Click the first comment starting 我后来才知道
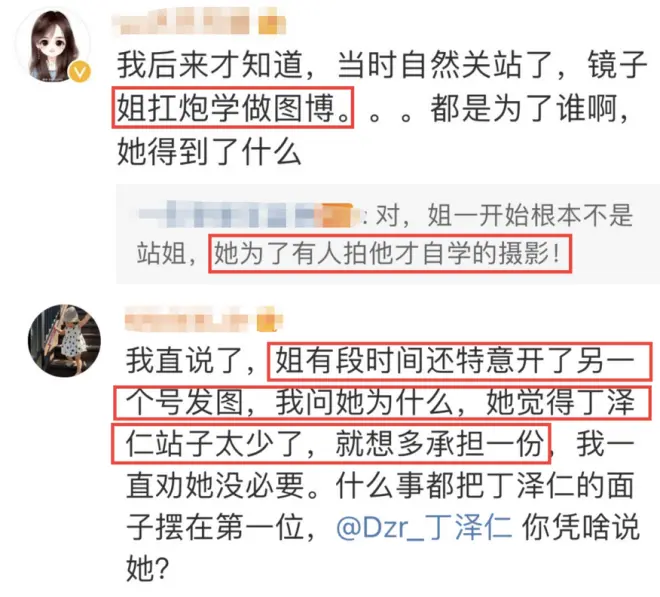The width and height of the screenshot is (660, 597). [381, 108]
